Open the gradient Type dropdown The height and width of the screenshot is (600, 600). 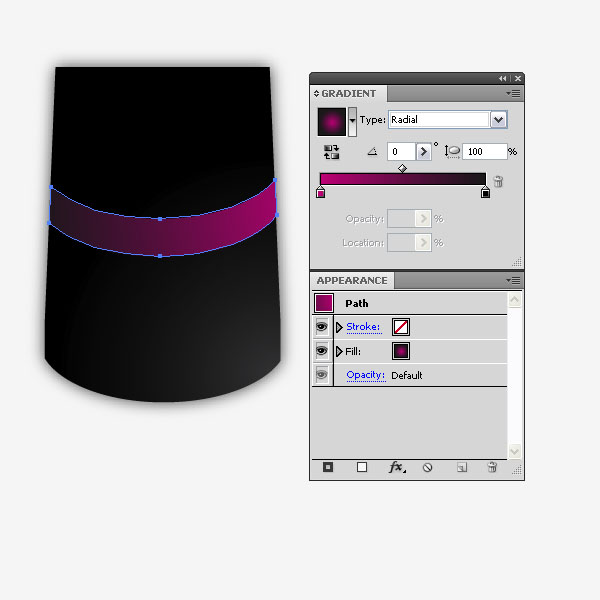coord(498,120)
